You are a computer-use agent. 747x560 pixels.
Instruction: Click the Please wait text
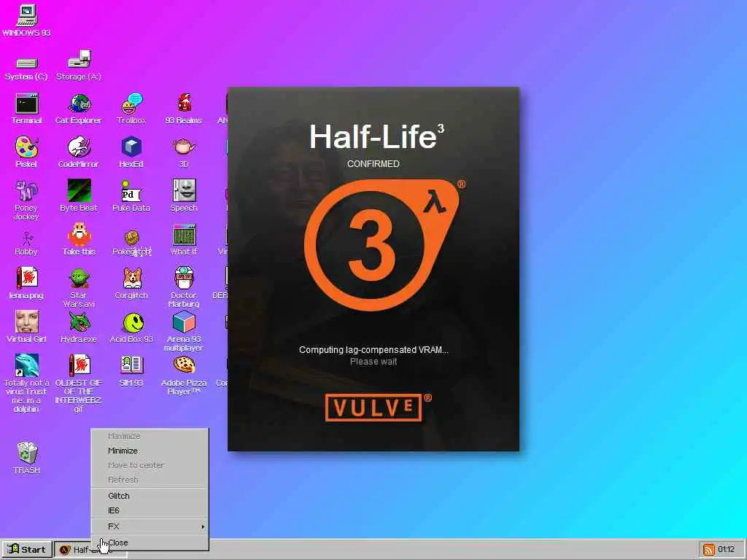[x=373, y=362]
